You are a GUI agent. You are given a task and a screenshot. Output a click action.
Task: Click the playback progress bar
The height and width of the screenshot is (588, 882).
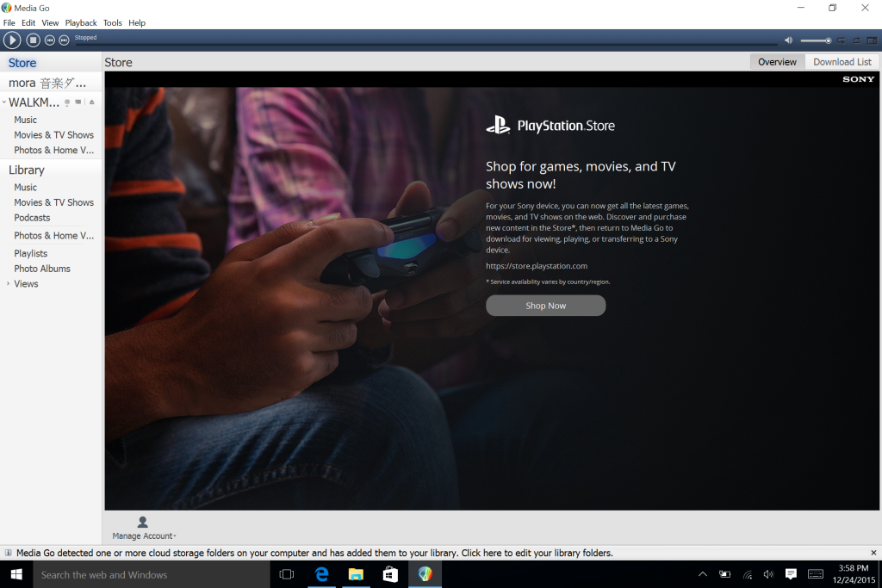(425, 43)
